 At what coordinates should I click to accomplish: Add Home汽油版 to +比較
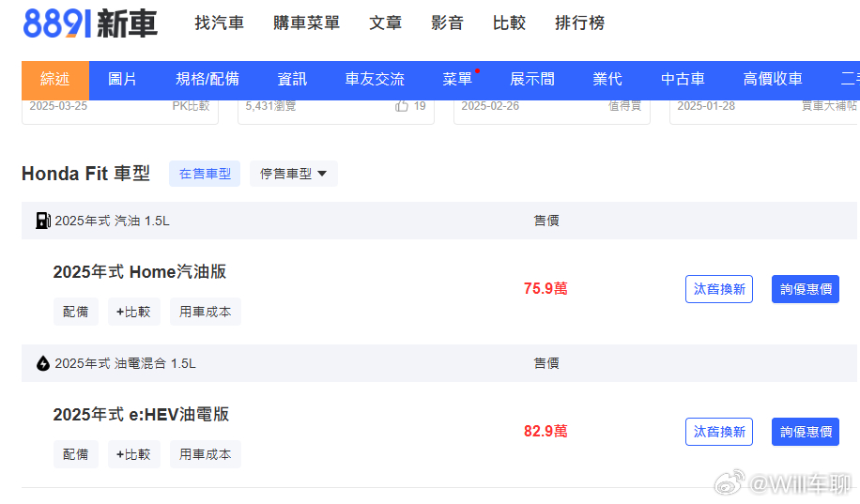pos(134,312)
